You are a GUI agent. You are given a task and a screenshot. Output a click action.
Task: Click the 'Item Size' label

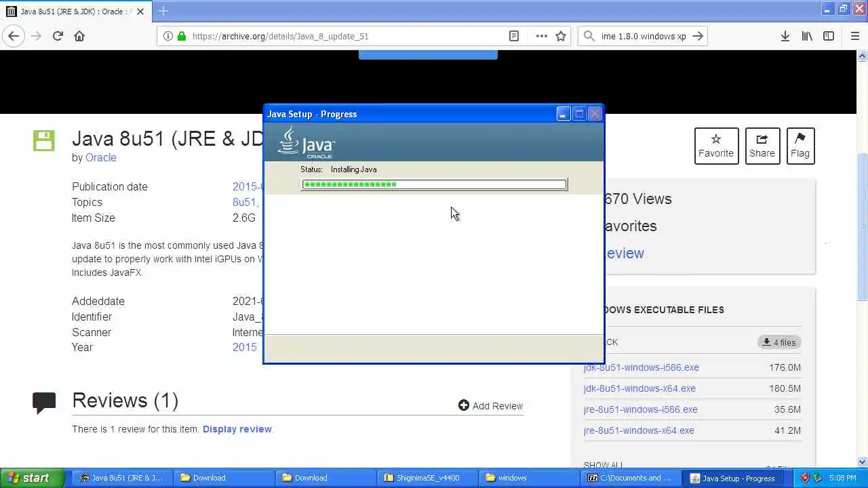(x=94, y=218)
